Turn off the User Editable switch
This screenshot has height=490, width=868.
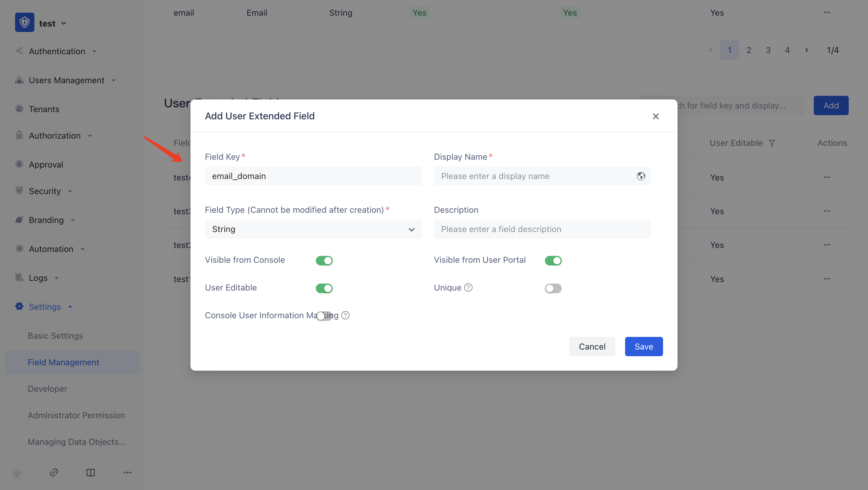pos(324,288)
